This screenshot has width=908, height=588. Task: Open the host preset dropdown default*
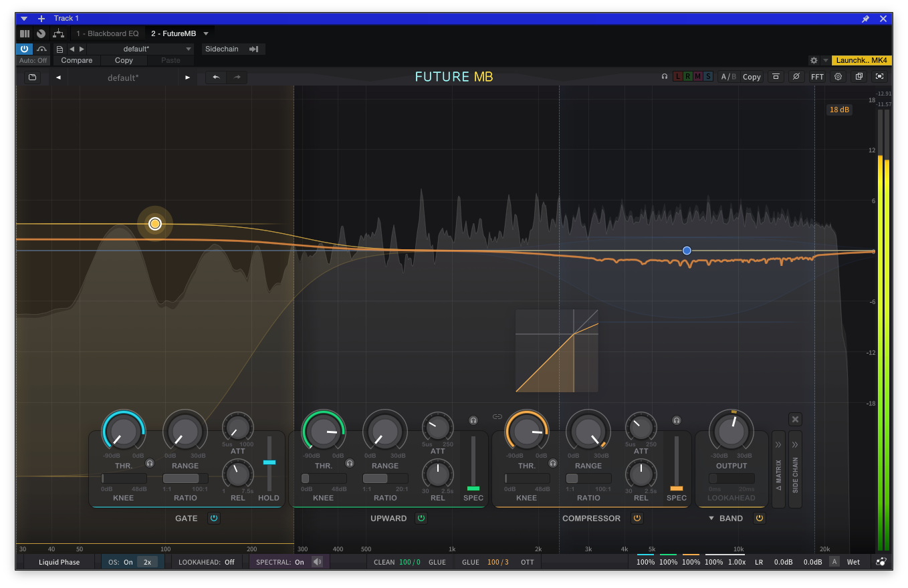tap(140, 49)
